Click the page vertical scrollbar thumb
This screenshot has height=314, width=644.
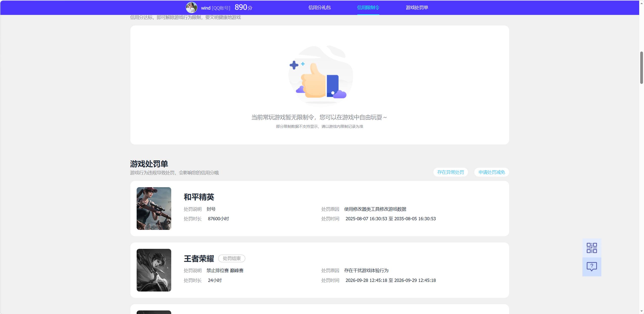click(x=641, y=68)
